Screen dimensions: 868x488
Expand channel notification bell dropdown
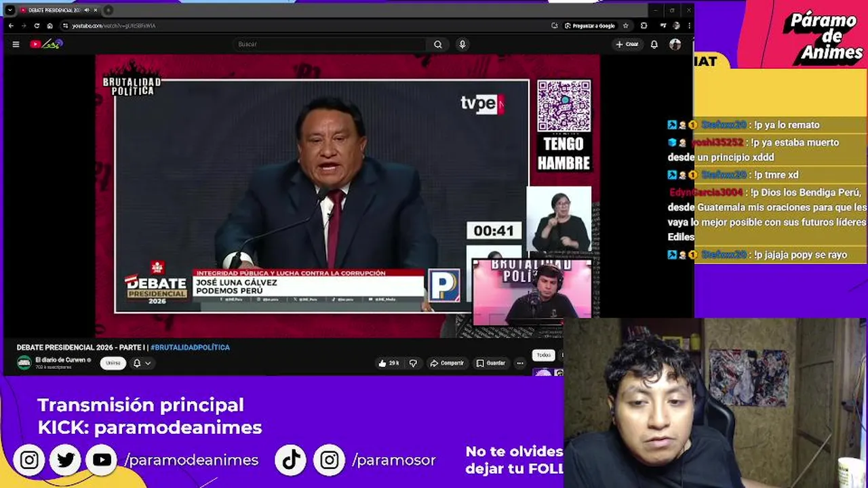pyautogui.click(x=142, y=363)
